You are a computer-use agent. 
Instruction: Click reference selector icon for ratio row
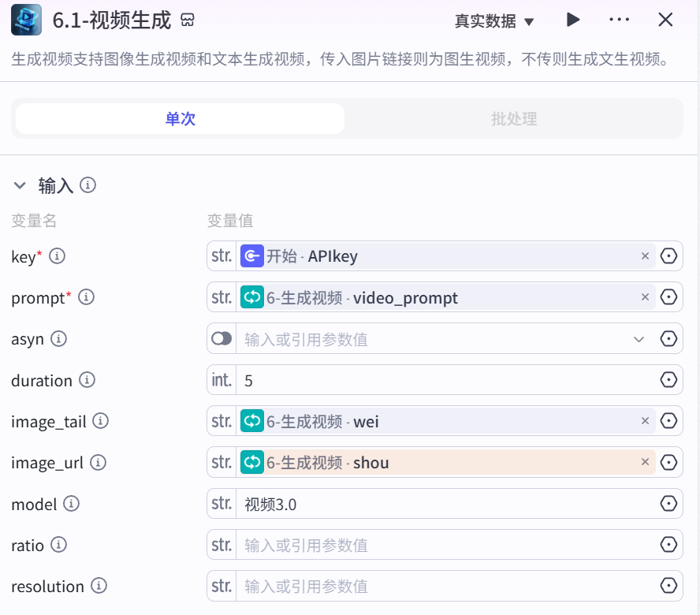point(668,545)
